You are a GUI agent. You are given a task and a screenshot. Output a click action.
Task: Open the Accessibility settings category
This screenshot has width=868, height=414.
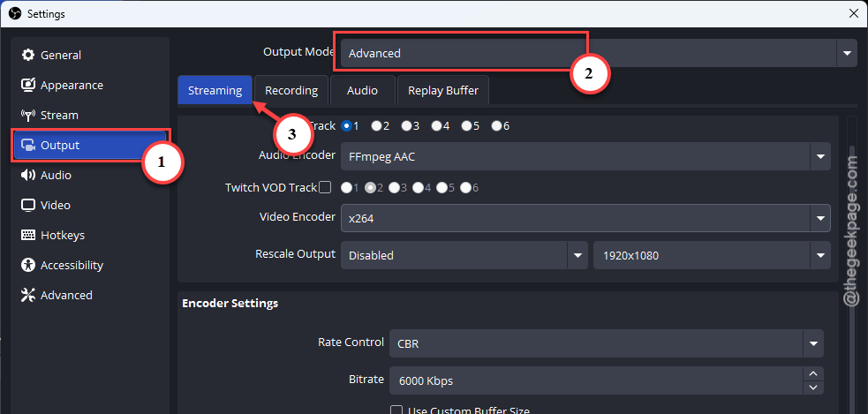click(x=91, y=265)
